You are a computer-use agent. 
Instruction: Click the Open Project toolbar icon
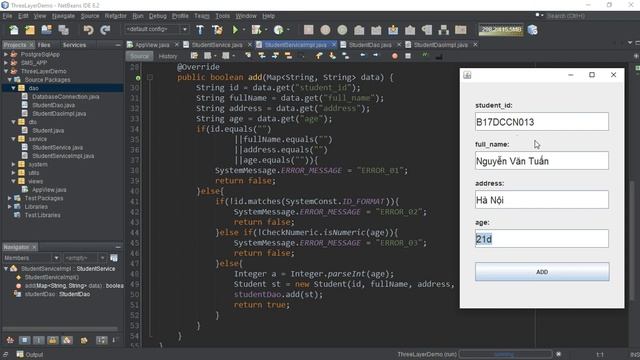(x=47, y=30)
